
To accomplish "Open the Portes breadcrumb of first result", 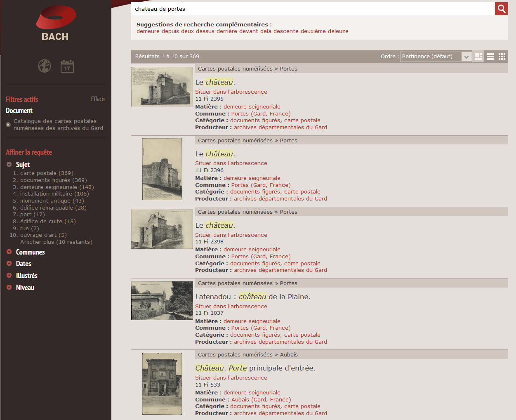I will click(x=288, y=68).
